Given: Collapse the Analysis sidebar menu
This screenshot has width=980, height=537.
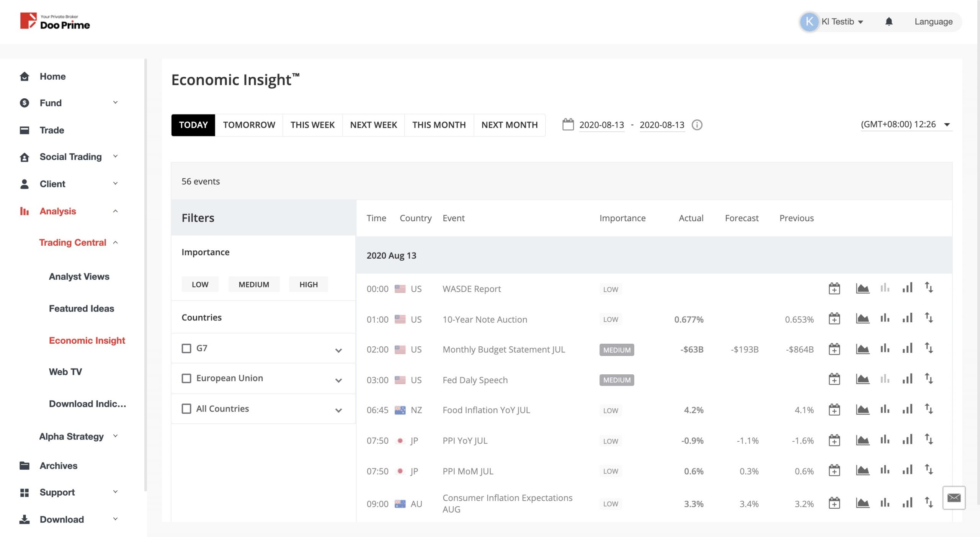Looking at the screenshot, I should point(115,211).
